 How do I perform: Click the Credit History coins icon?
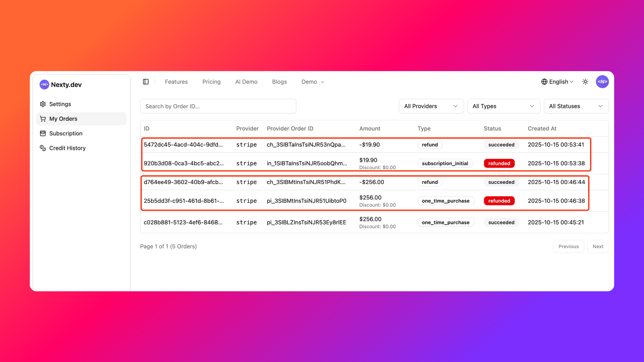[43, 148]
